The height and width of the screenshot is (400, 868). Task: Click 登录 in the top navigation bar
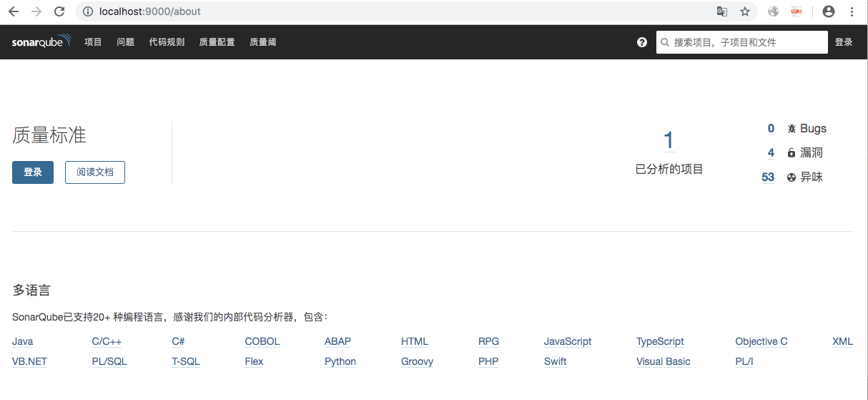(844, 42)
